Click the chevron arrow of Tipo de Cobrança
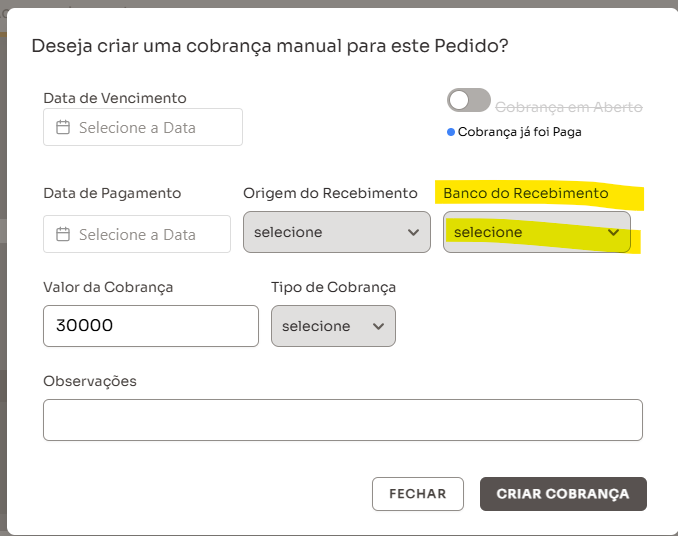This screenshot has width=678, height=536. tap(378, 326)
